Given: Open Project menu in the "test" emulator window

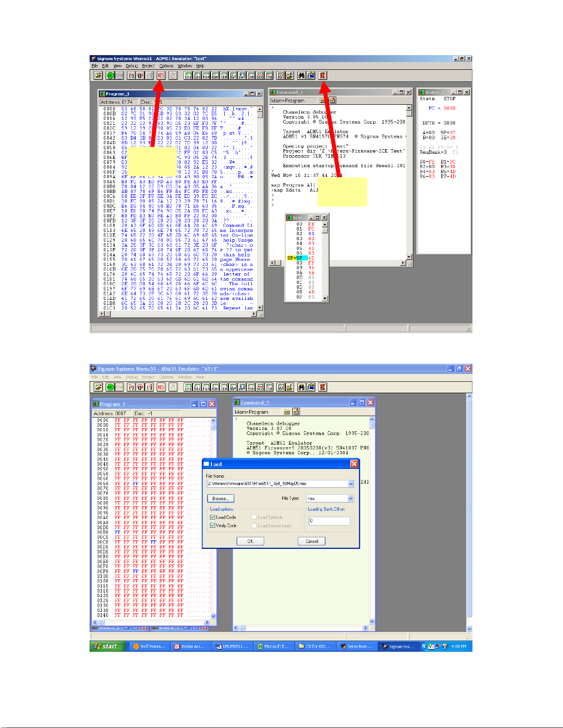Looking at the screenshot, I should click(148, 66).
